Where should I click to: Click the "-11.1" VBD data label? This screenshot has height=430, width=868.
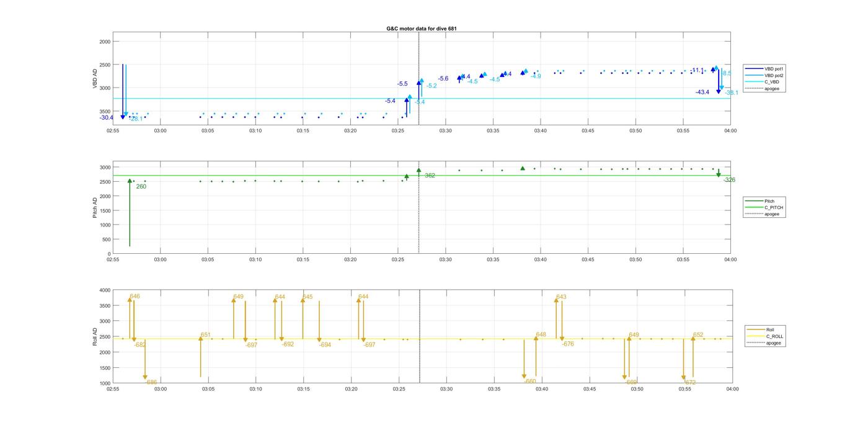[697, 70]
